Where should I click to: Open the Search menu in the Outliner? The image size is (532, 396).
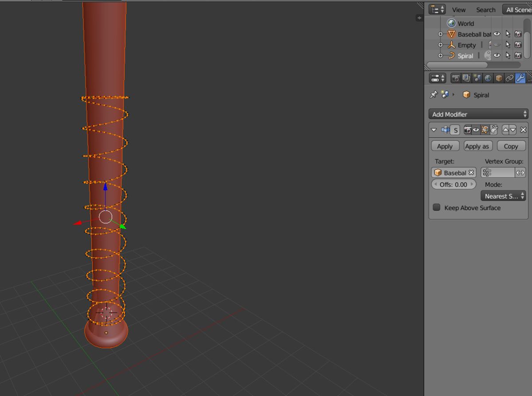486,10
